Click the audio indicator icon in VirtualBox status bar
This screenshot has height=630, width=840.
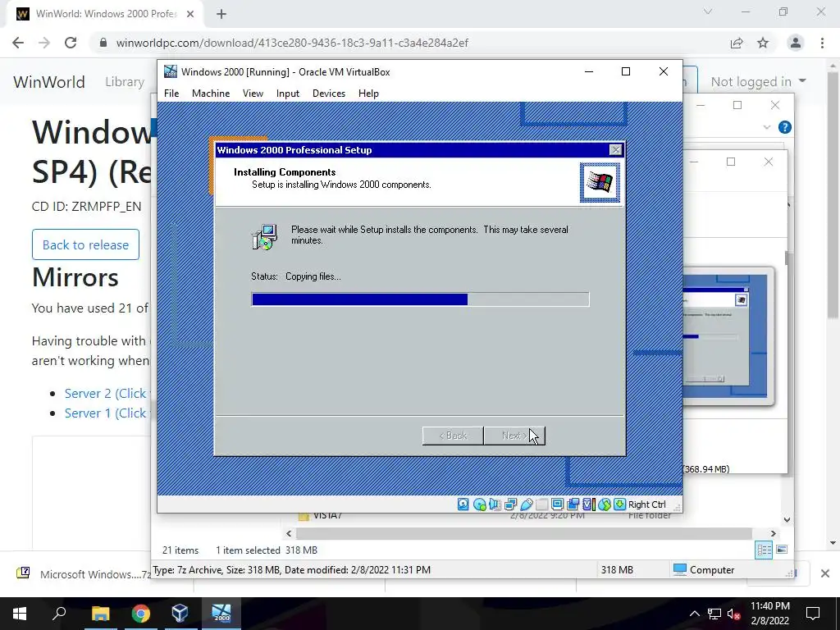pyautogui.click(x=495, y=504)
